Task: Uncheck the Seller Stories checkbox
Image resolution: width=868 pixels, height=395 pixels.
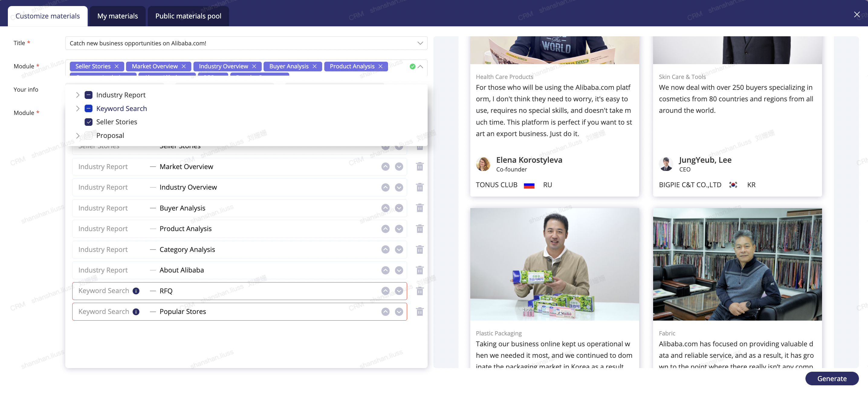Action: 89,122
